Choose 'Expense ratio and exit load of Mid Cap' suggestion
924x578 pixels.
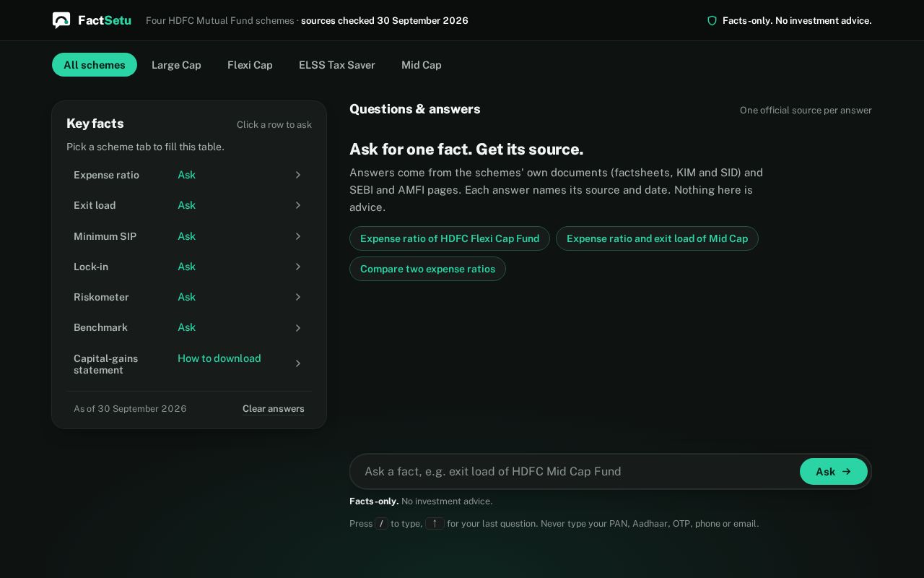click(x=657, y=238)
